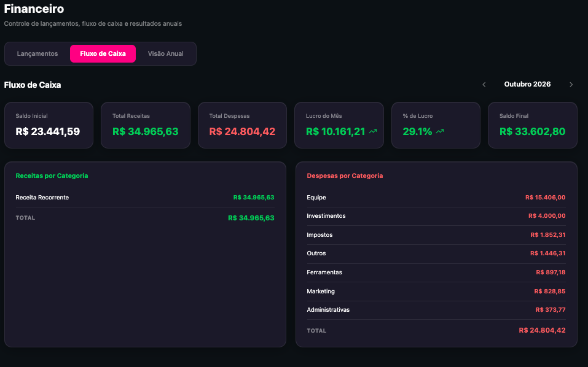Image resolution: width=588 pixels, height=367 pixels.
Task: Click the Fluxo de Caixa section heading
Action: pyautogui.click(x=32, y=85)
